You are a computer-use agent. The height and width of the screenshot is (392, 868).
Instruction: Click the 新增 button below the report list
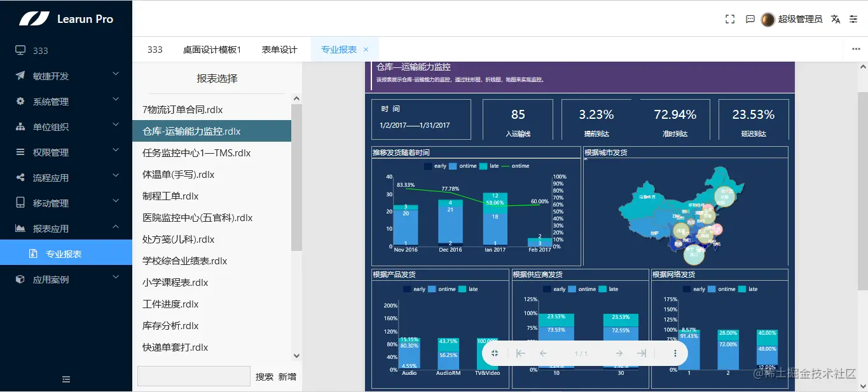(286, 376)
